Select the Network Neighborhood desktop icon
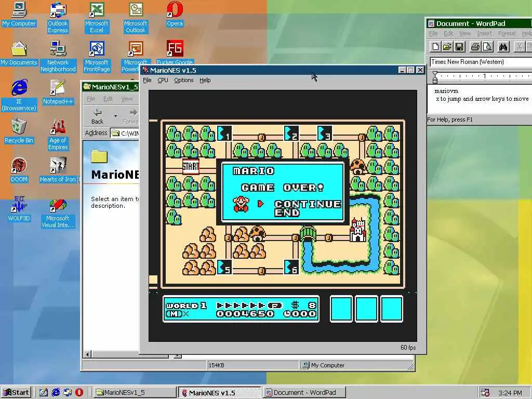Image resolution: width=532 pixels, height=399 pixels. 58,57
